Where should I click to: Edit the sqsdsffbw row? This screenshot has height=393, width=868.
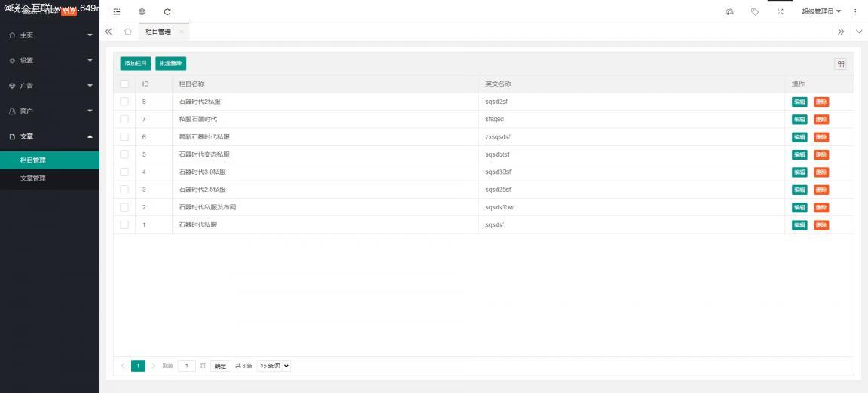799,208
